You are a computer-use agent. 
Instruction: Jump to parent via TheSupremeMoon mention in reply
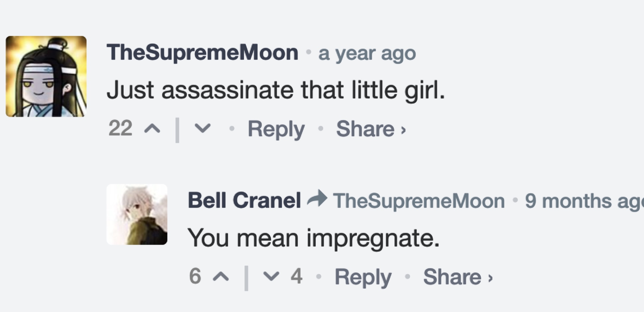tap(419, 201)
